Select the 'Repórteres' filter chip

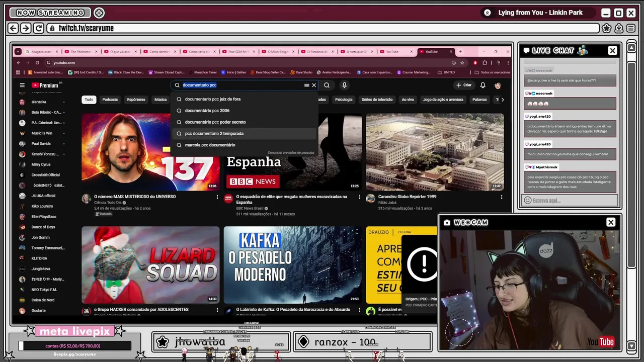136,100
